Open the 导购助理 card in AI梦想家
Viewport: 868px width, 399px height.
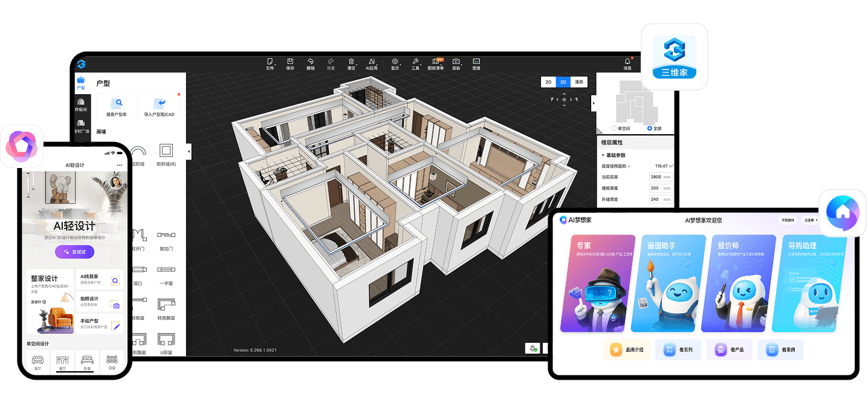point(809,284)
